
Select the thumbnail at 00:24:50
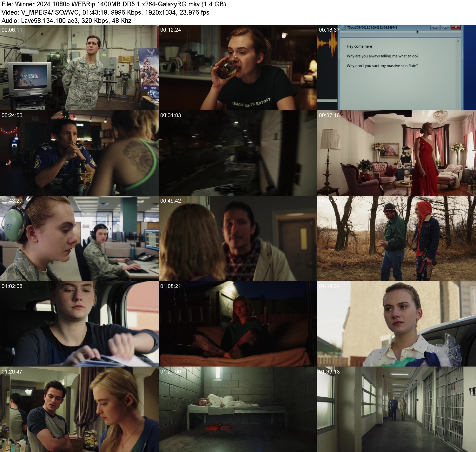(x=79, y=153)
